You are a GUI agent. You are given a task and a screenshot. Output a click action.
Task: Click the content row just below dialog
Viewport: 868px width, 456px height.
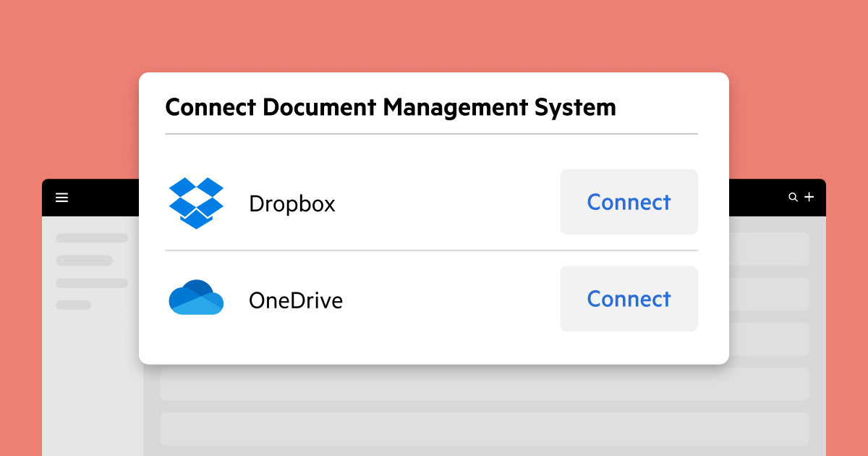[484, 384]
